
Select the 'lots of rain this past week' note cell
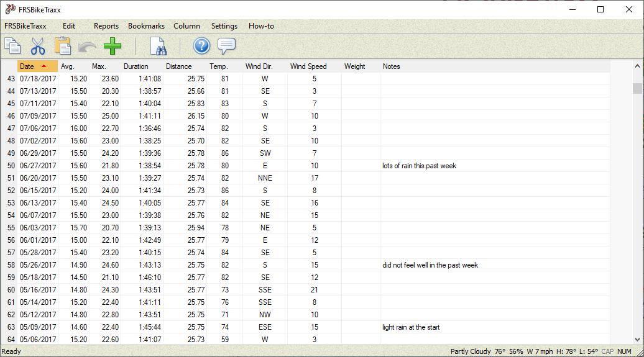point(420,166)
